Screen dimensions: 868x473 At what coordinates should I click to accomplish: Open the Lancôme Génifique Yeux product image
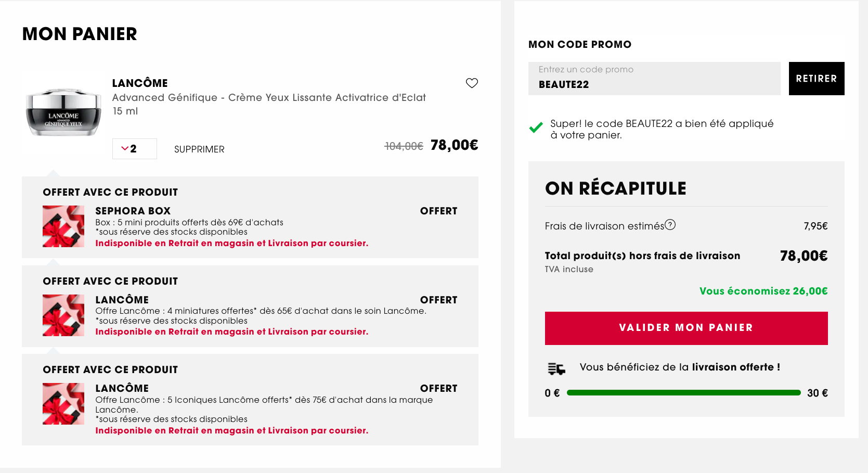63,112
